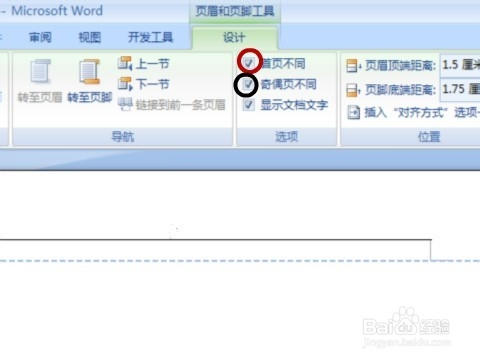This screenshot has height=360, width=480.
Task: Click the 1.5 厘米 header distance field
Action: click(x=460, y=65)
